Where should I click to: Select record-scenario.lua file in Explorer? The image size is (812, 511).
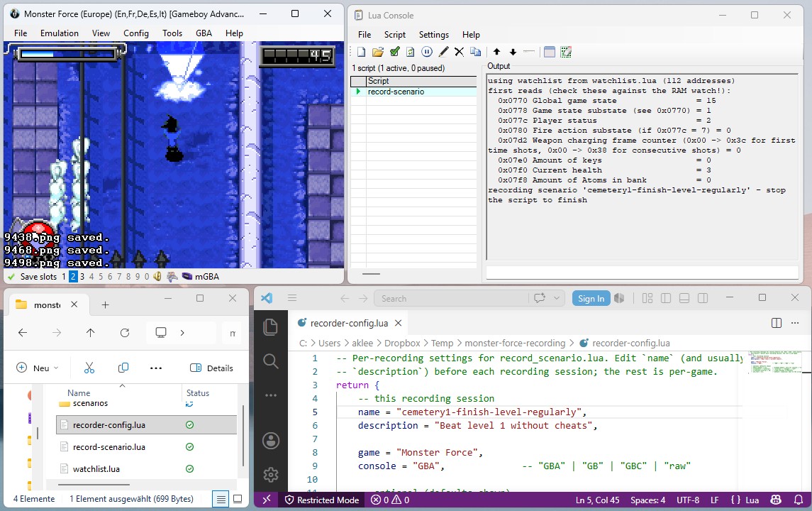point(146,446)
